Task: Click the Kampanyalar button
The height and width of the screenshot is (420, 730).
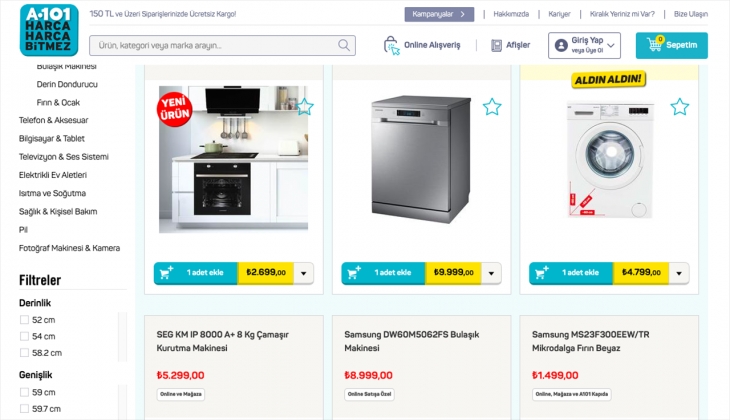Action: click(x=439, y=14)
